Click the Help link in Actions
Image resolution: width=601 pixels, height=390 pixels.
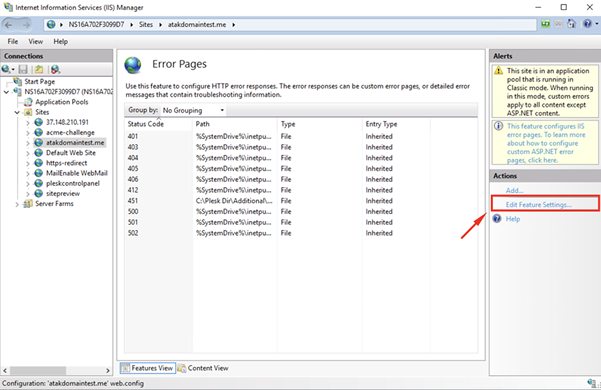click(x=512, y=219)
